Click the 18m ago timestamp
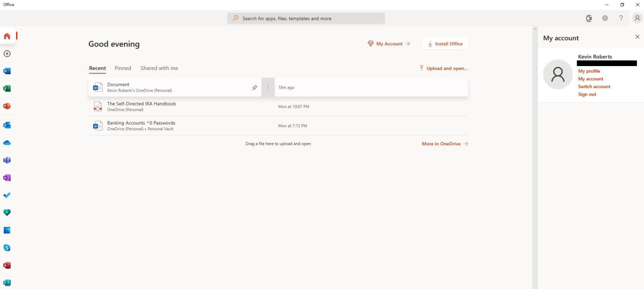644x289 pixels. (286, 87)
